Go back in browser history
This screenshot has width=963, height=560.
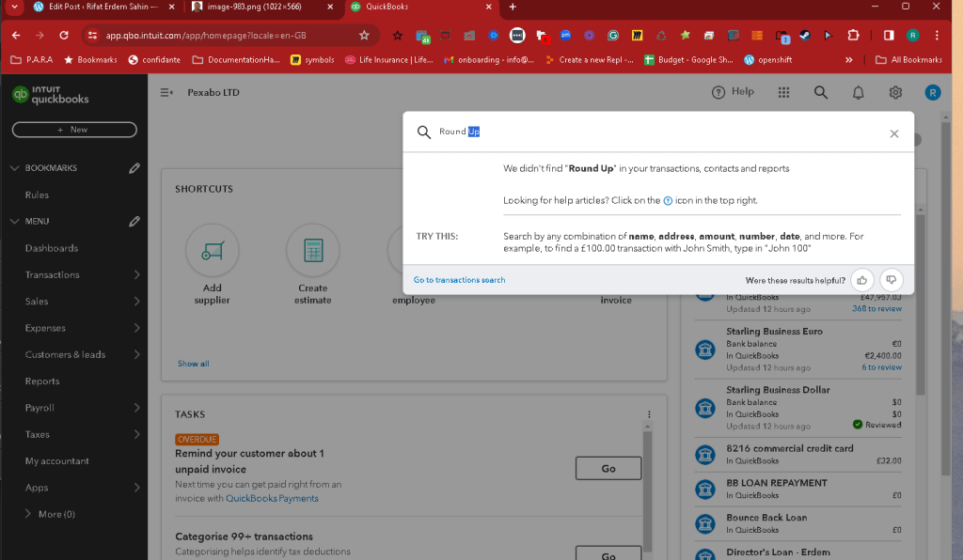pos(16,36)
